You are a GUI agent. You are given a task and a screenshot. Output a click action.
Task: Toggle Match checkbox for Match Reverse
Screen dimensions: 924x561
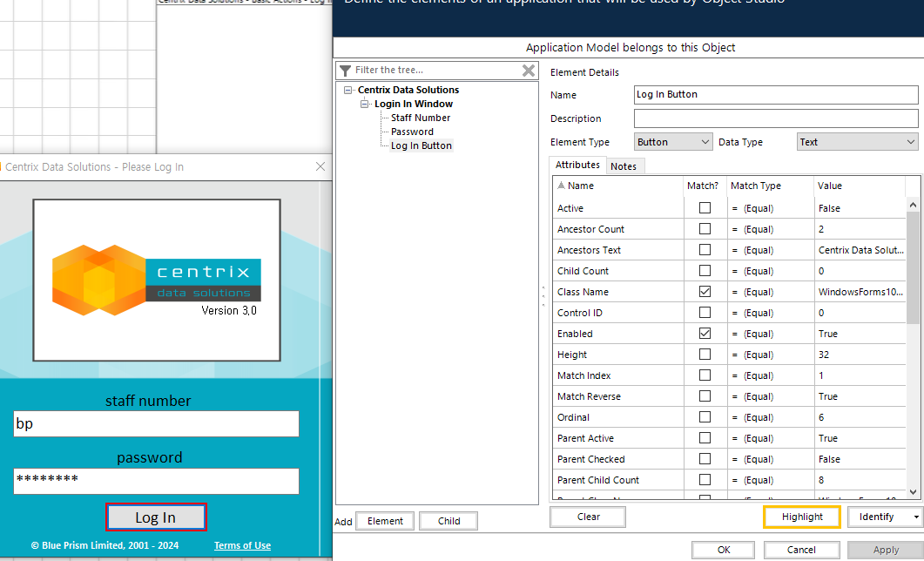pyautogui.click(x=705, y=396)
